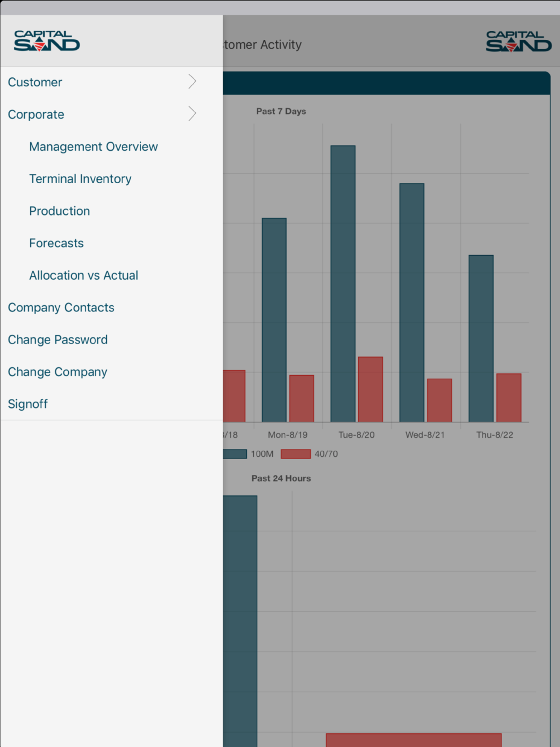The width and height of the screenshot is (560, 747).
Task: Open the Forecasts page
Action: (x=56, y=243)
